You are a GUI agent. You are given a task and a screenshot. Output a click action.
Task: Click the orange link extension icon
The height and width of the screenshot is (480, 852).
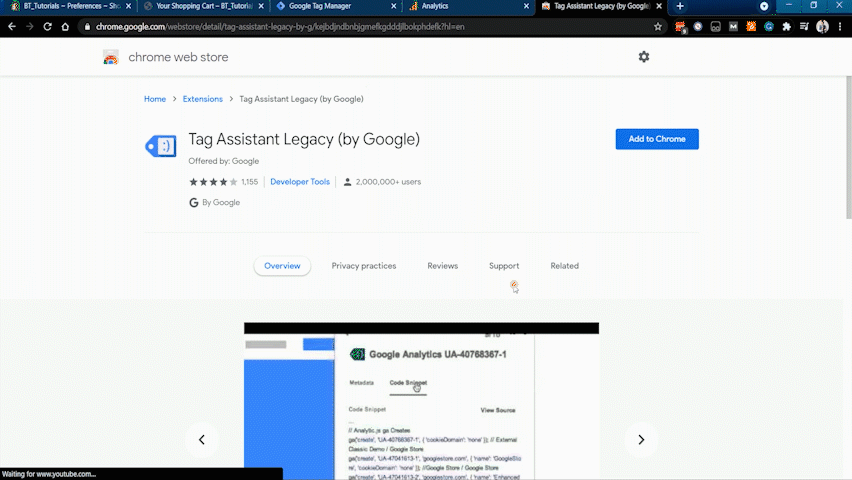pos(751,26)
